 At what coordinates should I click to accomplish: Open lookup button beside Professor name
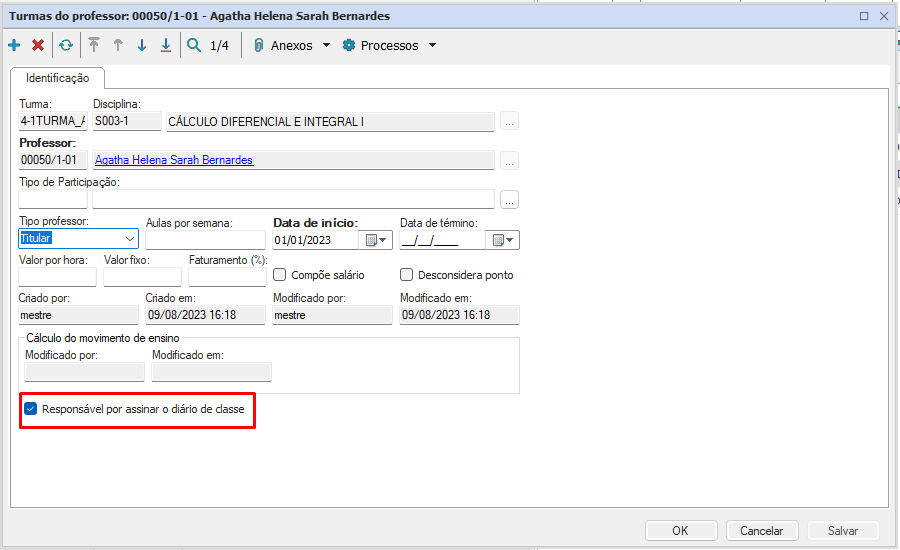(509, 160)
